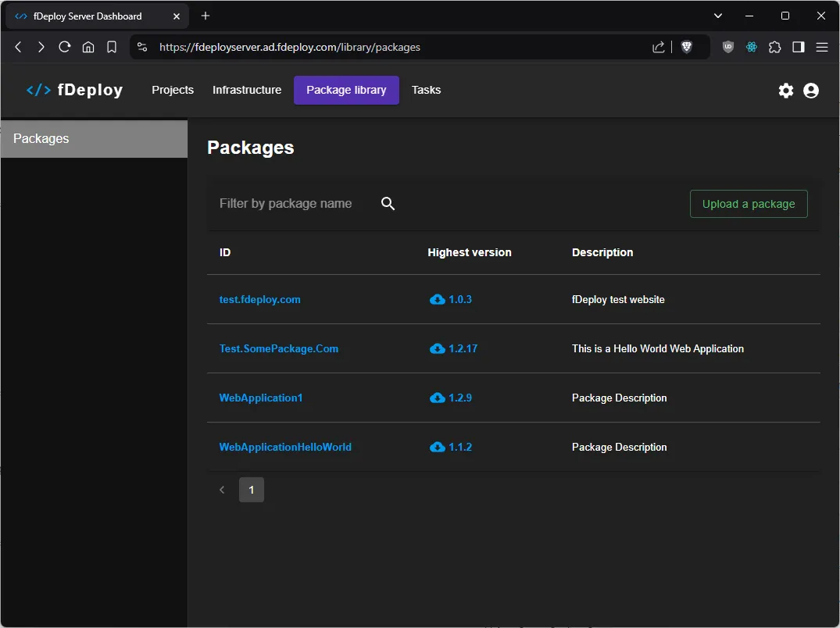Click the Brave Shields icon
This screenshot has width=840, height=628.
click(686, 47)
